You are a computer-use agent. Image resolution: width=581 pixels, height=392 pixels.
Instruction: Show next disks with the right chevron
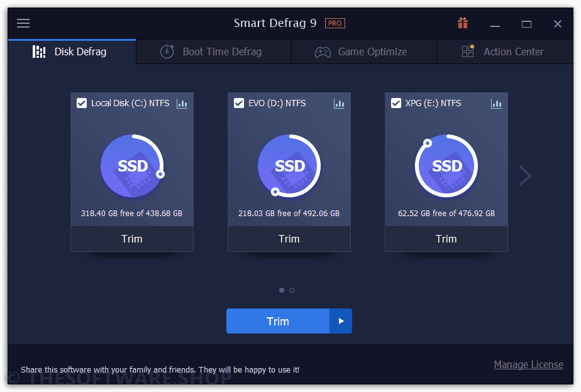pos(525,175)
